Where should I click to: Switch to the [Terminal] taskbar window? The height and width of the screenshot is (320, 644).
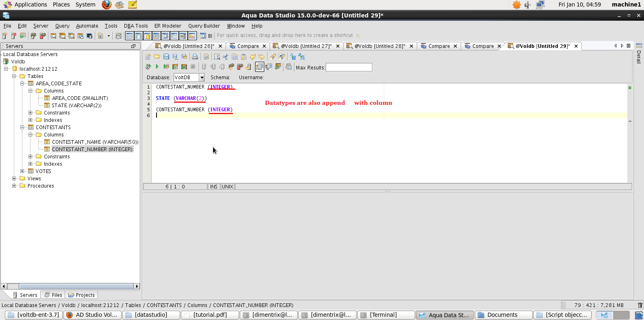386,315
